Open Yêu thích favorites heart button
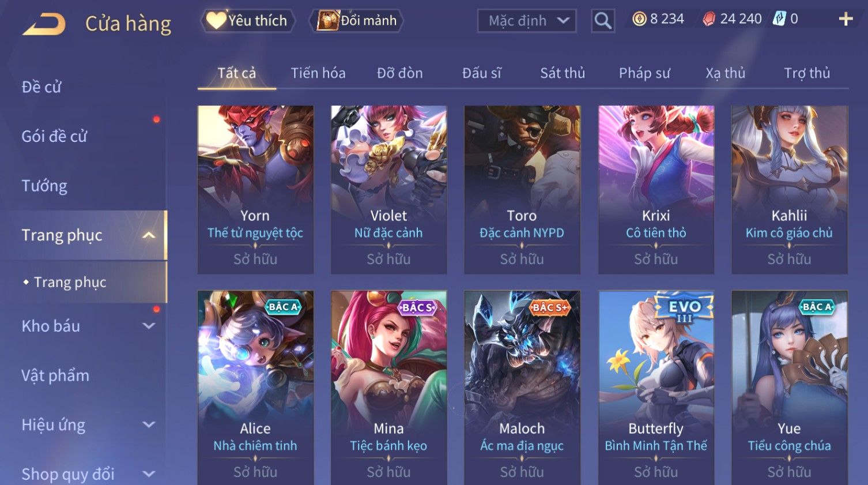 [x=248, y=21]
